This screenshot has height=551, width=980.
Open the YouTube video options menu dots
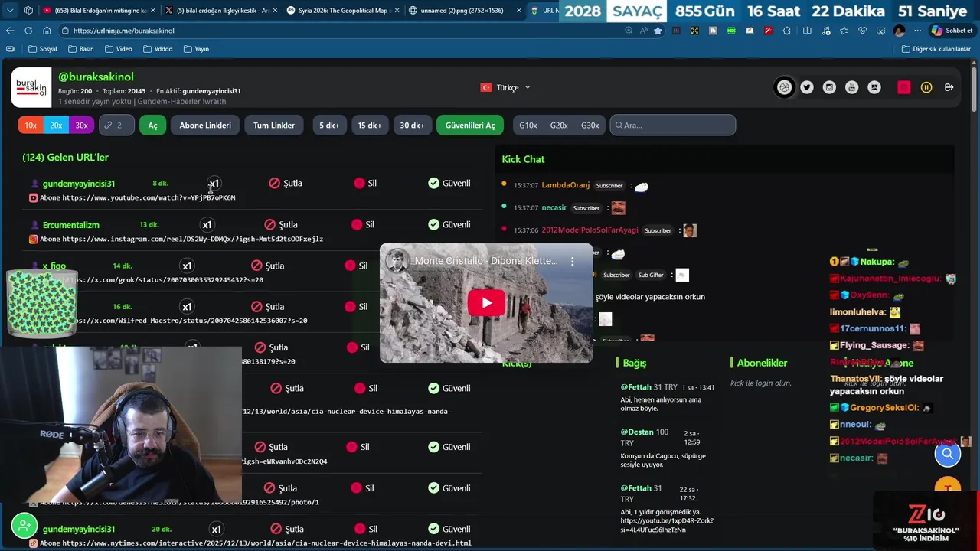point(572,261)
